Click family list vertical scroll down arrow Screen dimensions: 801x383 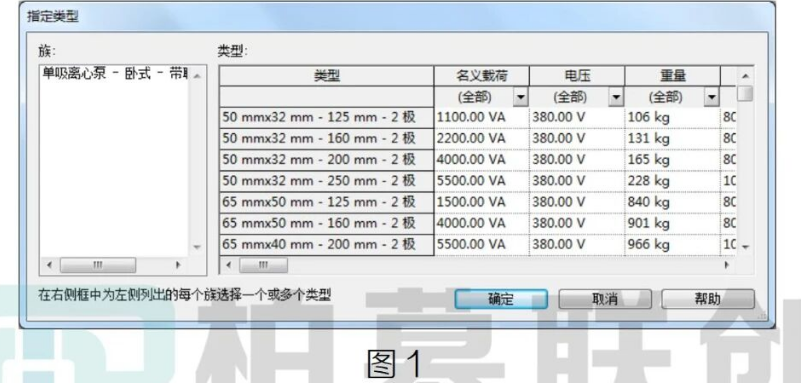click(x=197, y=247)
